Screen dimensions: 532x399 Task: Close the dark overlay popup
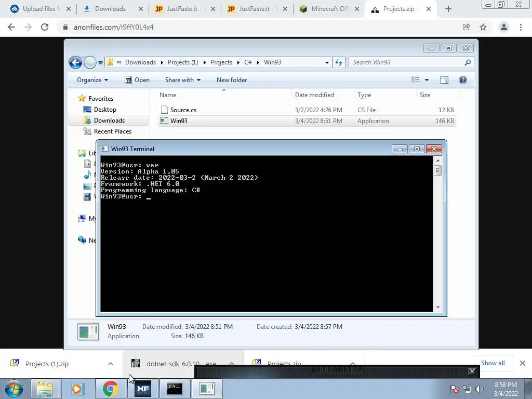[x=472, y=371]
